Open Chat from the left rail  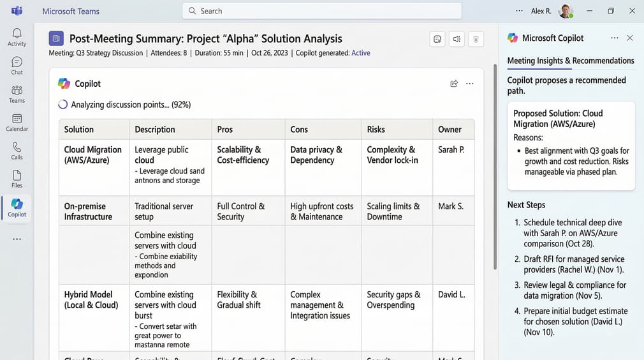click(x=17, y=66)
